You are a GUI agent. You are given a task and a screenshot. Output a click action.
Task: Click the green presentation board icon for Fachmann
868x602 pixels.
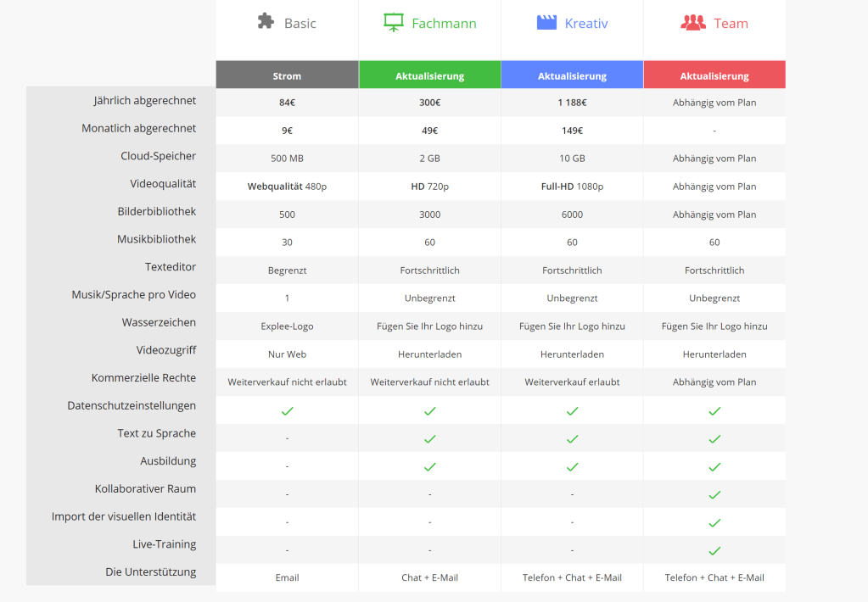(x=393, y=23)
